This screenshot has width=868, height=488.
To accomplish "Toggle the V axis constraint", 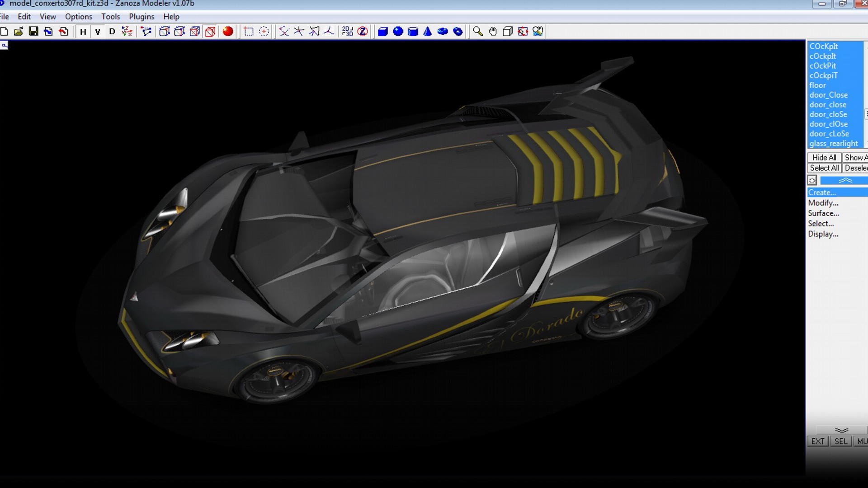I will (98, 31).
